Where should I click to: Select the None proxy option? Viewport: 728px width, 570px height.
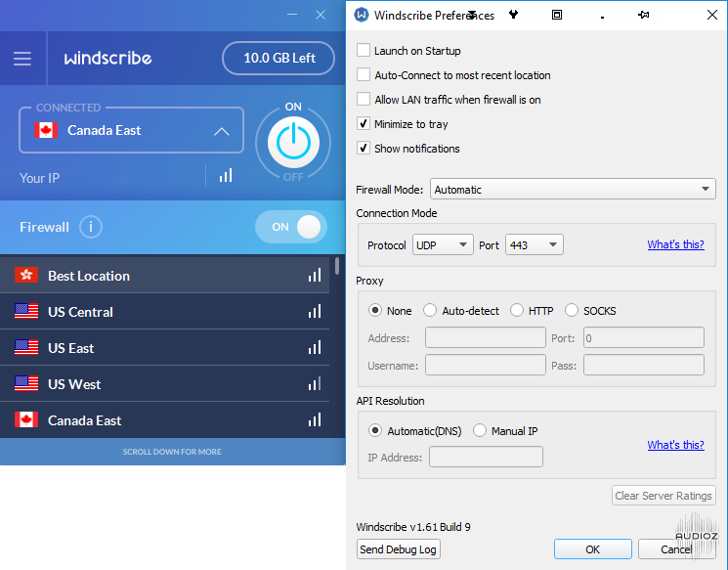(375, 310)
